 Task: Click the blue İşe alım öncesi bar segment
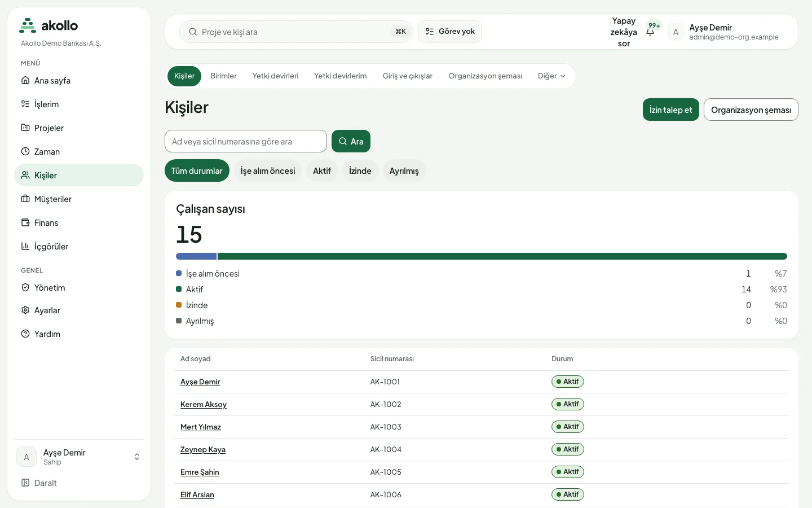196,256
